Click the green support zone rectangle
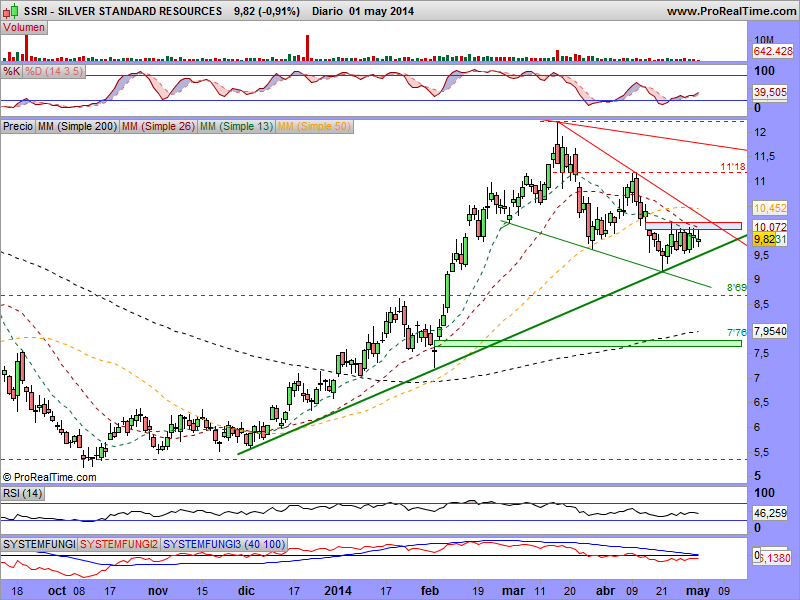Viewport: 800px width, 600px height. pyautogui.click(x=588, y=343)
